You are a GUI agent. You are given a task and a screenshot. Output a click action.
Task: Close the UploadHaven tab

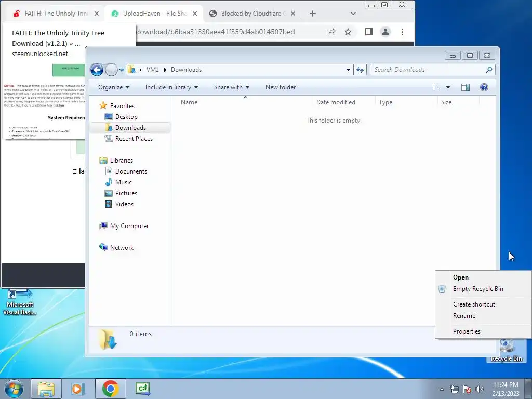(x=195, y=14)
